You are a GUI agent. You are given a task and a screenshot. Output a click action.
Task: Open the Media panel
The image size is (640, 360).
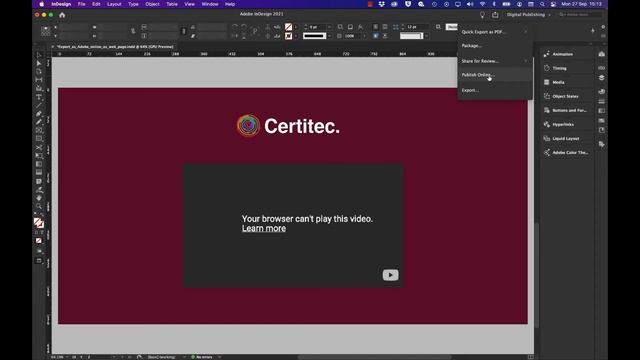click(x=558, y=82)
